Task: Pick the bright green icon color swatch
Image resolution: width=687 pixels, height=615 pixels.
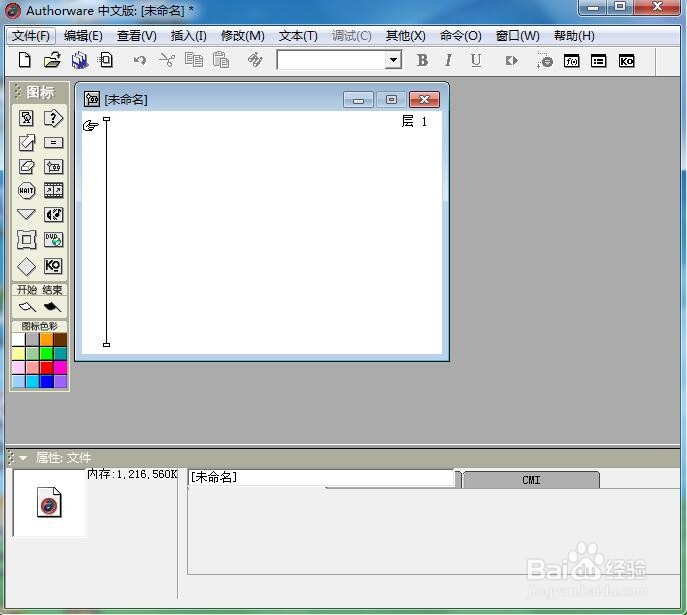Action: pos(46,353)
